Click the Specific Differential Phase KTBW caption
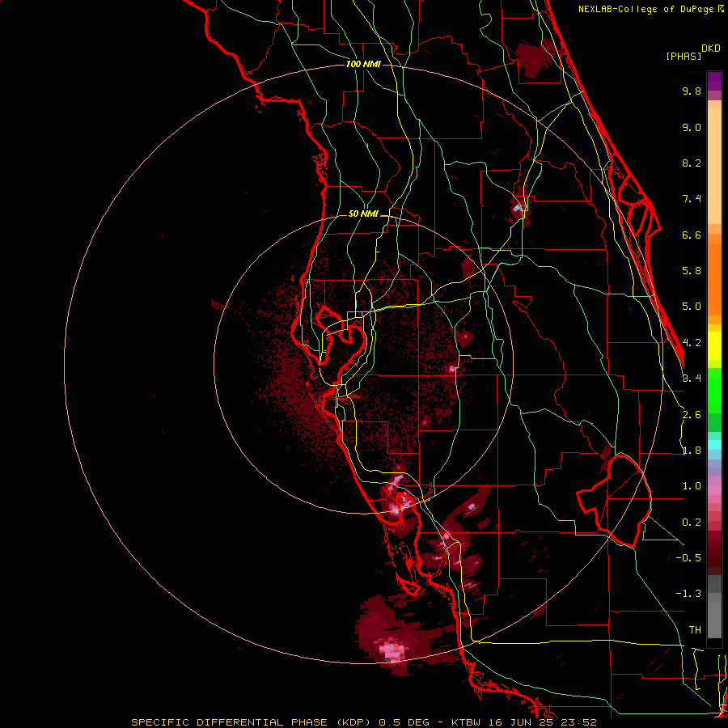 tap(363, 722)
